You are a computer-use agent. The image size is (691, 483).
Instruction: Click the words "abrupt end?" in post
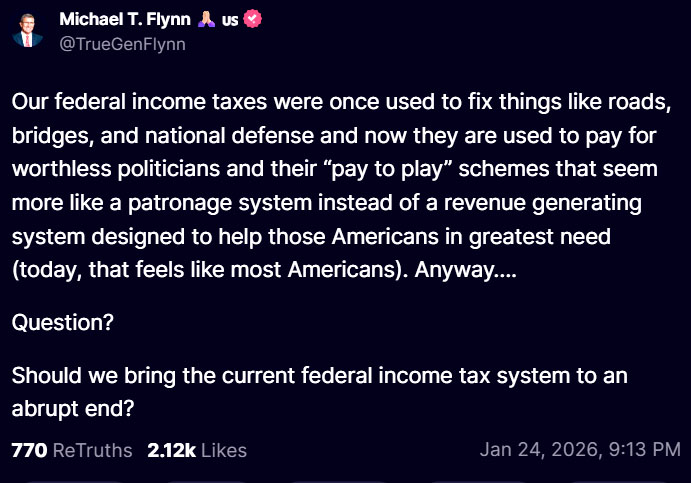point(73,409)
